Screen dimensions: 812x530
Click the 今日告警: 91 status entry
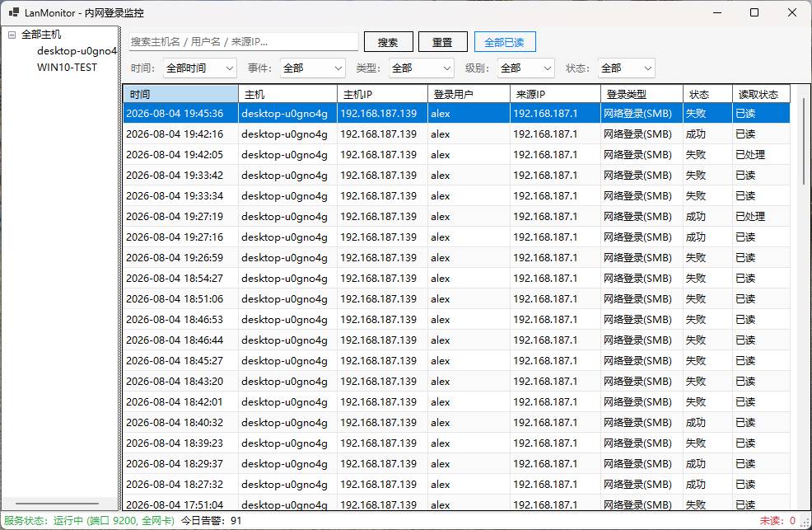click(x=212, y=521)
